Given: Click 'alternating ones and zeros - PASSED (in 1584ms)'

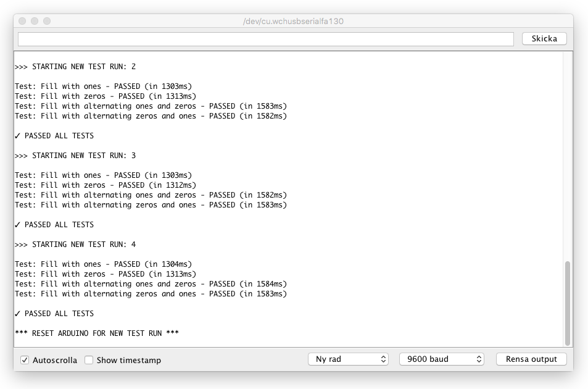Looking at the screenshot, I should point(185,285).
